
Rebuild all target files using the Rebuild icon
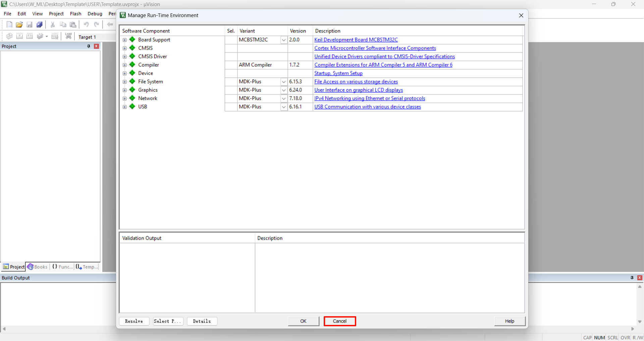click(30, 36)
